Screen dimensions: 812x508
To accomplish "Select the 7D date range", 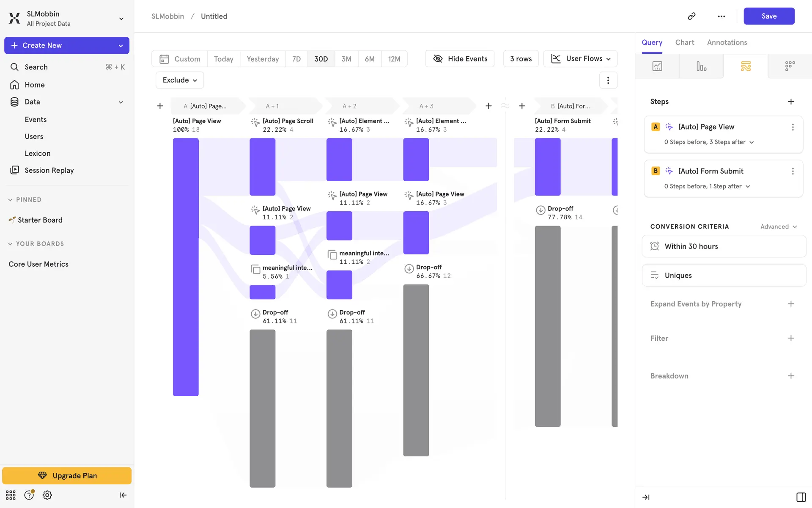I will pyautogui.click(x=296, y=59).
